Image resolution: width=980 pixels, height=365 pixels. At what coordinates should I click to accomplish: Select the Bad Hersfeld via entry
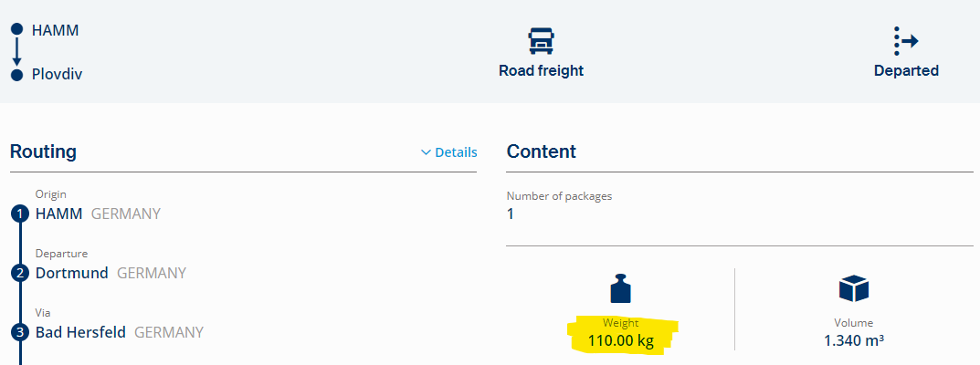pyautogui.click(x=80, y=332)
